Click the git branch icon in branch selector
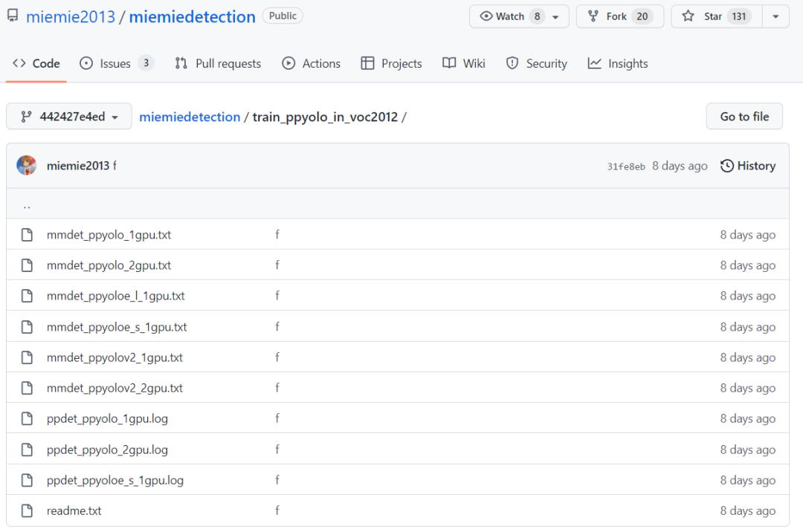 [26, 117]
